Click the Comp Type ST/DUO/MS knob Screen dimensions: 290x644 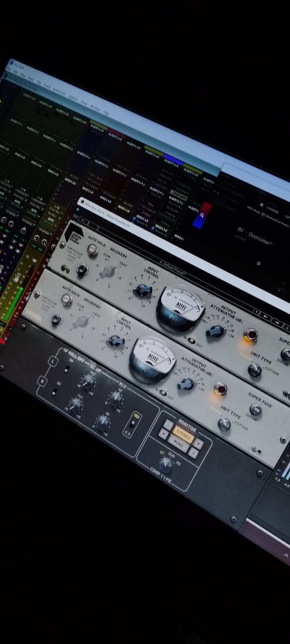click(166, 464)
